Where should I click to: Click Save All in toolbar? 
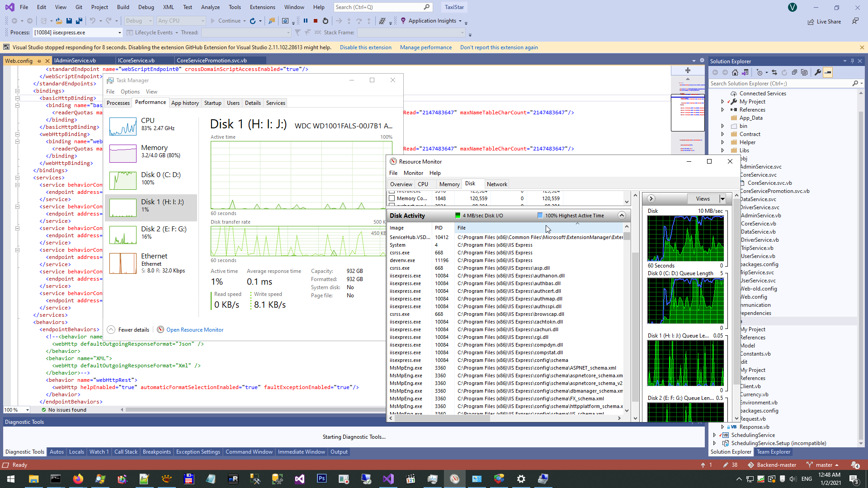(x=79, y=21)
